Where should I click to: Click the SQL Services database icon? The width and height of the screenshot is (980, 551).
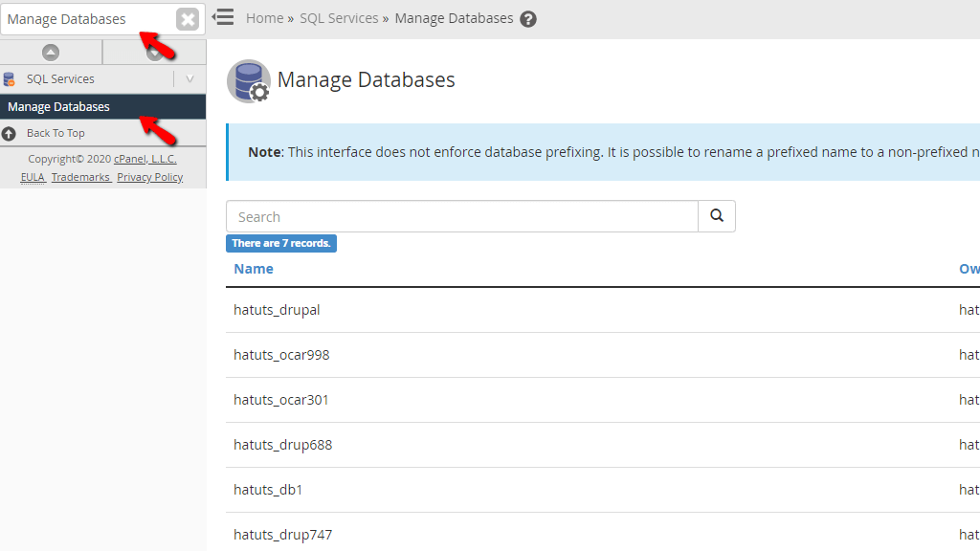pos(9,79)
